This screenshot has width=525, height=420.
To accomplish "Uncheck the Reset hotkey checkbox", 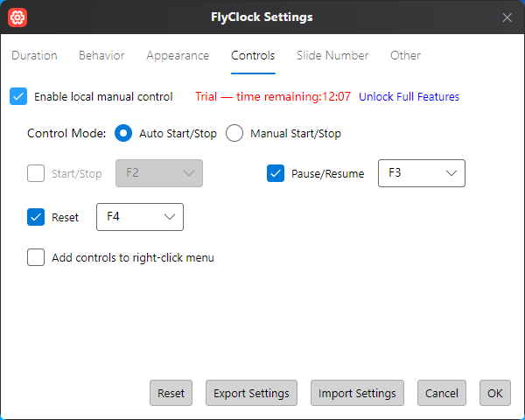I will click(x=36, y=217).
